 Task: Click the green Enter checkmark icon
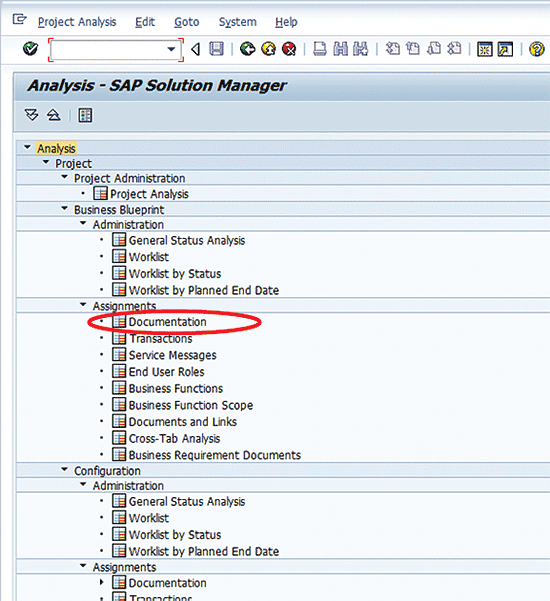pyautogui.click(x=30, y=49)
